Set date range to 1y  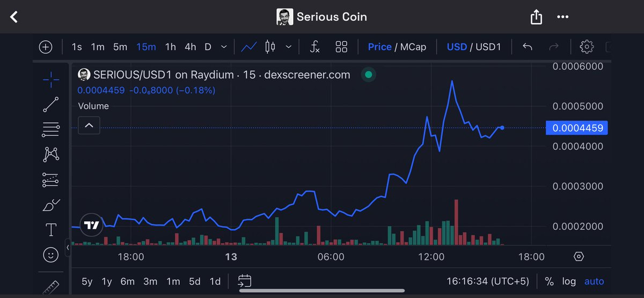click(107, 281)
